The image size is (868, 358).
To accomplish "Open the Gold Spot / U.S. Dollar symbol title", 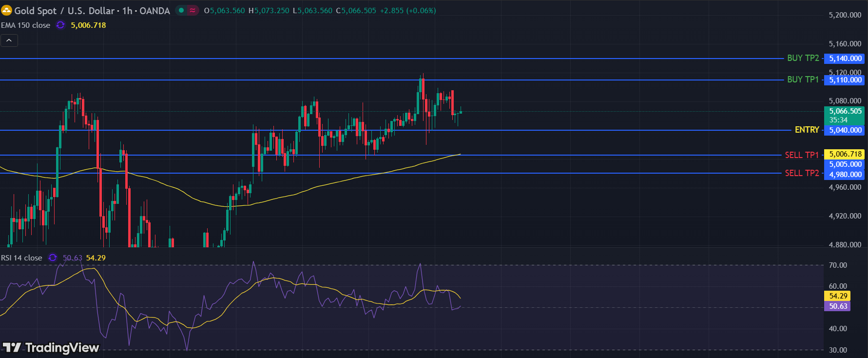I will pyautogui.click(x=92, y=10).
